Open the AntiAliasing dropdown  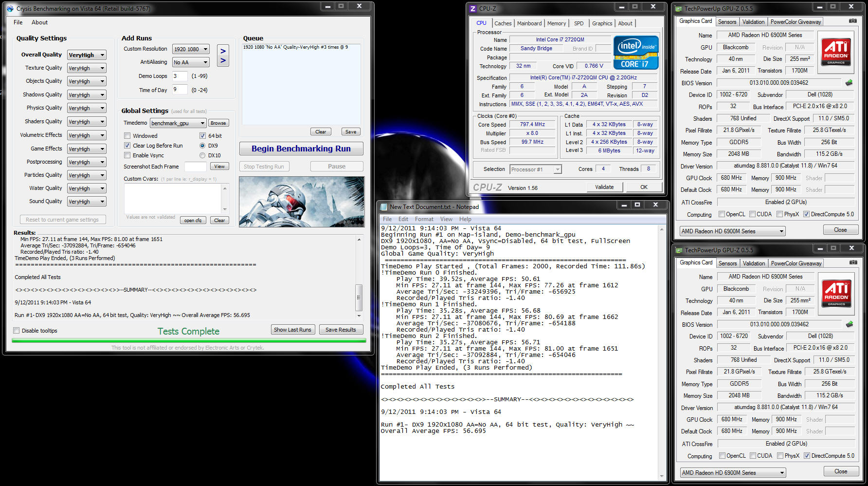click(191, 62)
